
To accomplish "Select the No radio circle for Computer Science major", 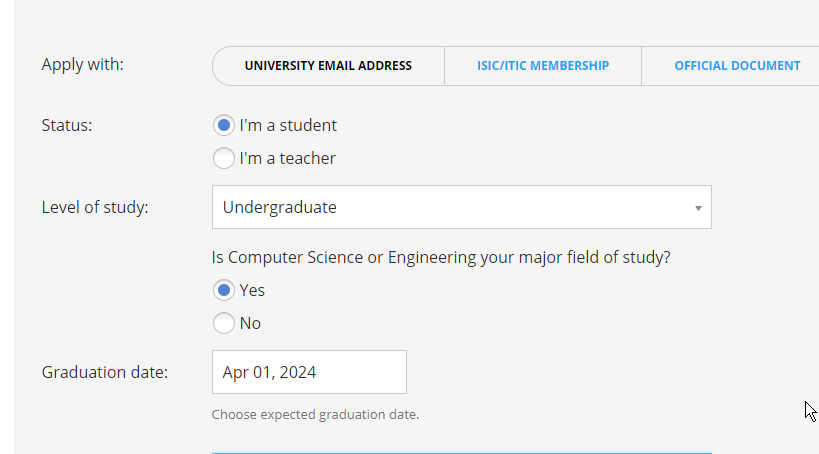I will (224, 323).
